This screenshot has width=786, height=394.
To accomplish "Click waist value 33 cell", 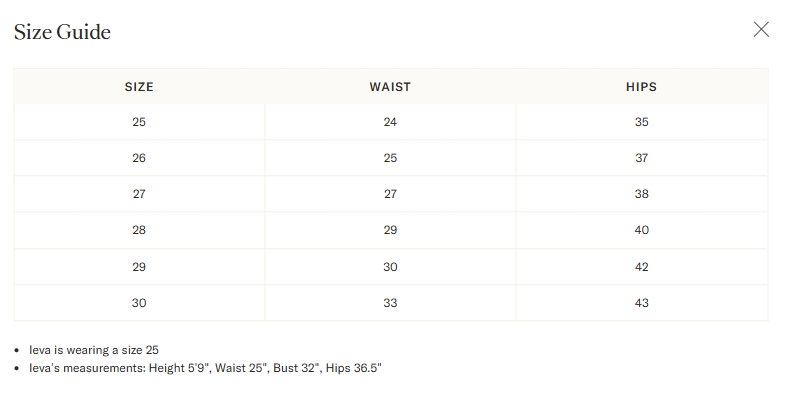I will point(390,303).
